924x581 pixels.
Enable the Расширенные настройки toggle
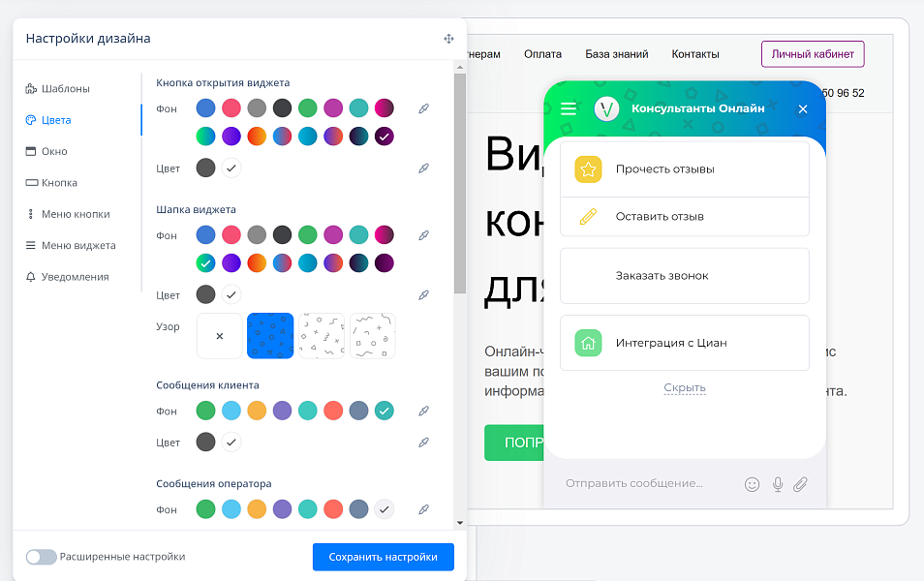[x=41, y=557]
